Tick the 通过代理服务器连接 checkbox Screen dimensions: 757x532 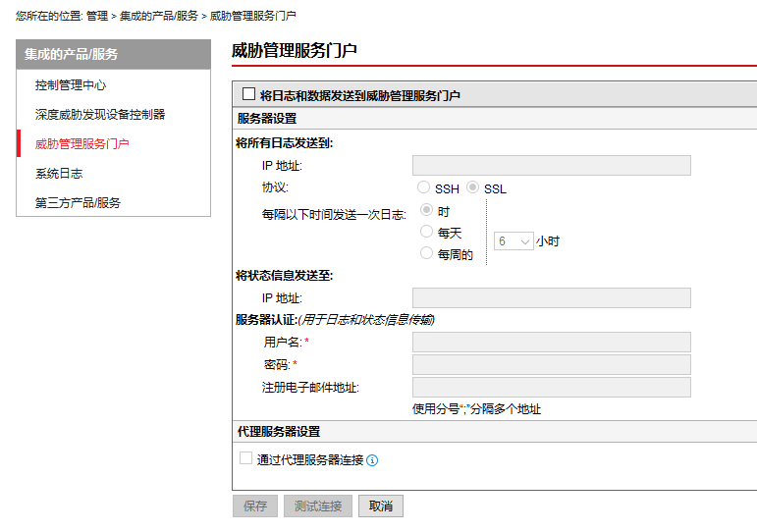point(246,458)
